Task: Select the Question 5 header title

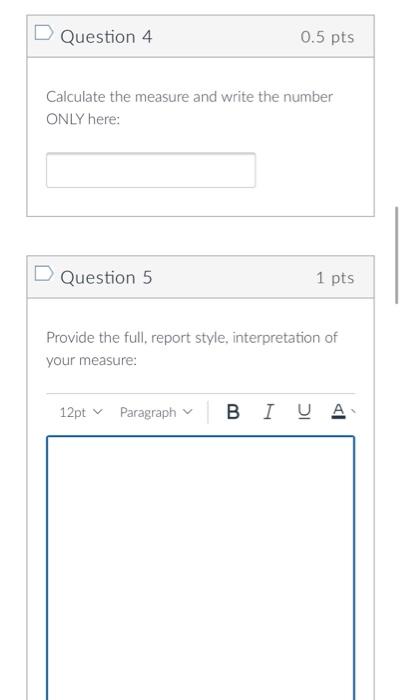Action: click(106, 277)
